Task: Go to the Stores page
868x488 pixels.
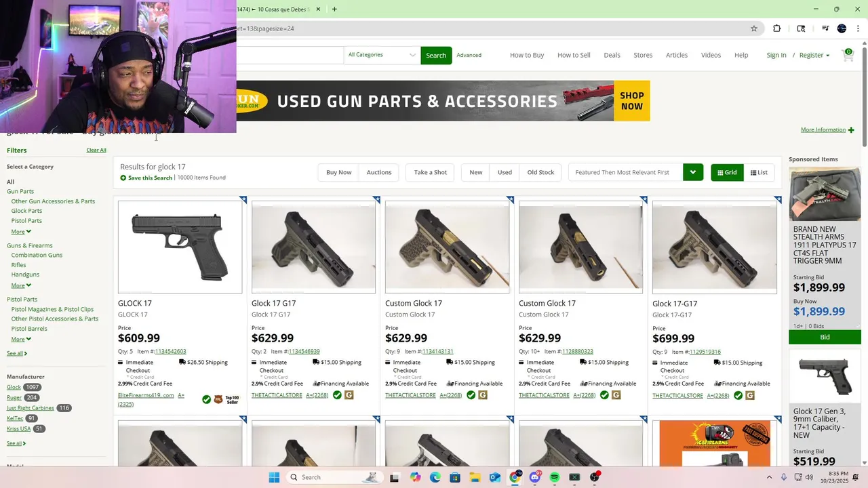Action: (643, 55)
